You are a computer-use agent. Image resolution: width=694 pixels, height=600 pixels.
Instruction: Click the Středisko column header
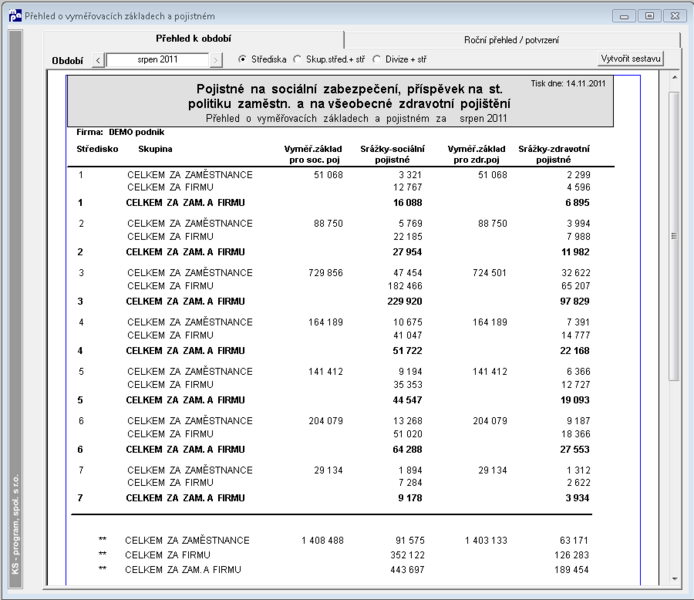(97, 149)
